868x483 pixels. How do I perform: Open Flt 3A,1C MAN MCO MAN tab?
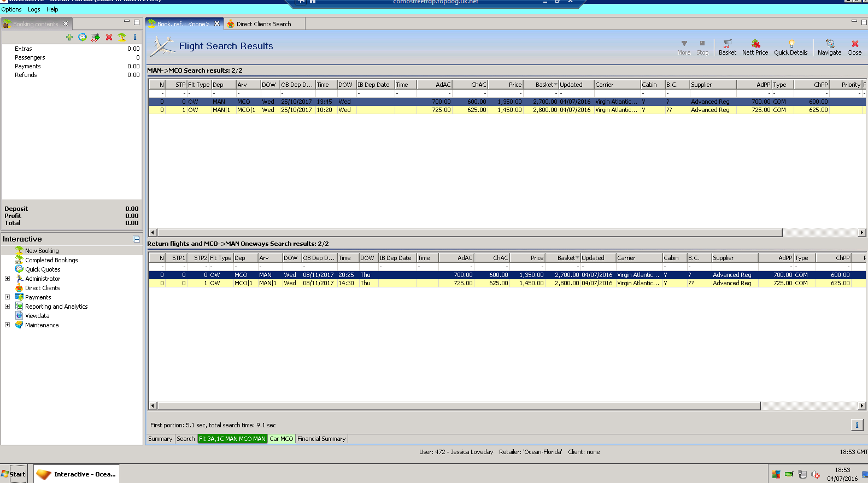coord(232,439)
